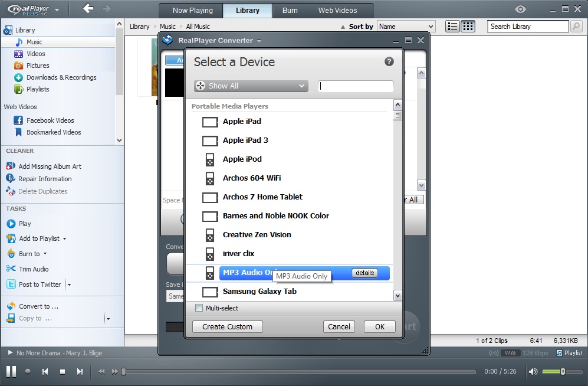Click the Barnes and Noble NOOK Color icon

click(x=210, y=216)
